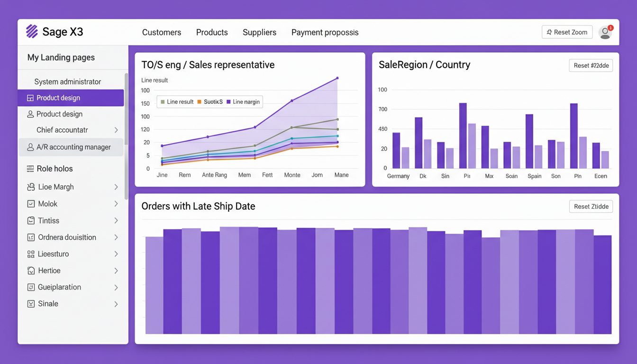This screenshot has width=637, height=364.
Task: Click the Hertioe sidebar icon
Action: click(31, 271)
